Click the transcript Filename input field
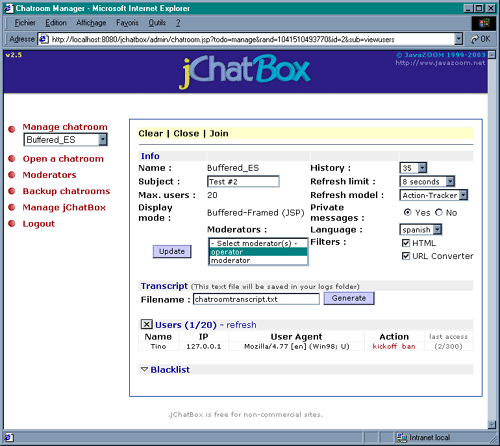The image size is (500, 446). point(256,299)
